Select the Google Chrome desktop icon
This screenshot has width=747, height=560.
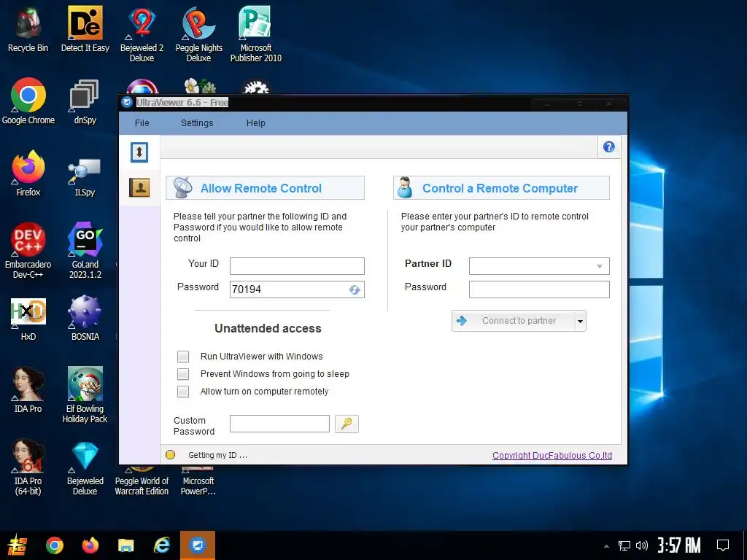[28, 101]
